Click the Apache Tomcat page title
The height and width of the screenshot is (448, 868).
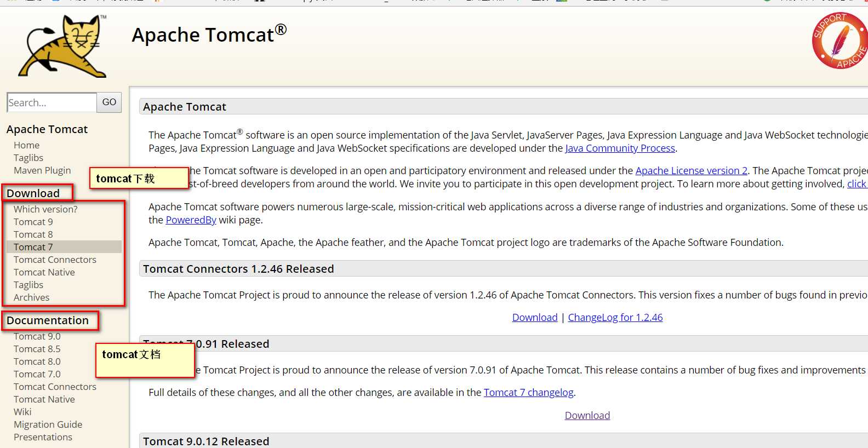[209, 34]
